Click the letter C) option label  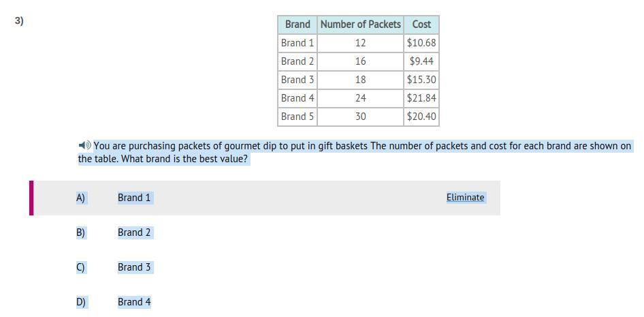tap(80, 267)
